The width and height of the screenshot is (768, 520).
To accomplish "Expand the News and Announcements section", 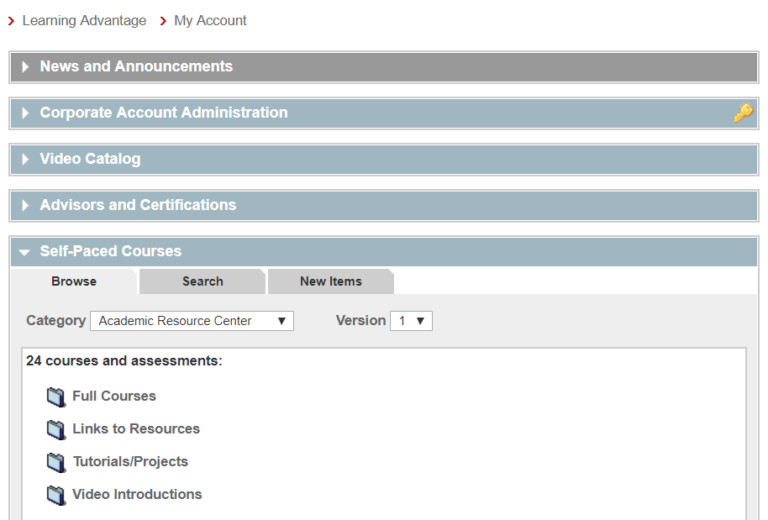I will [x=384, y=67].
